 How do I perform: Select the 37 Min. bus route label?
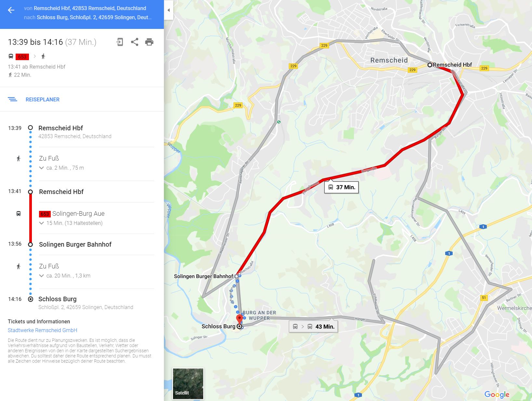coord(341,187)
